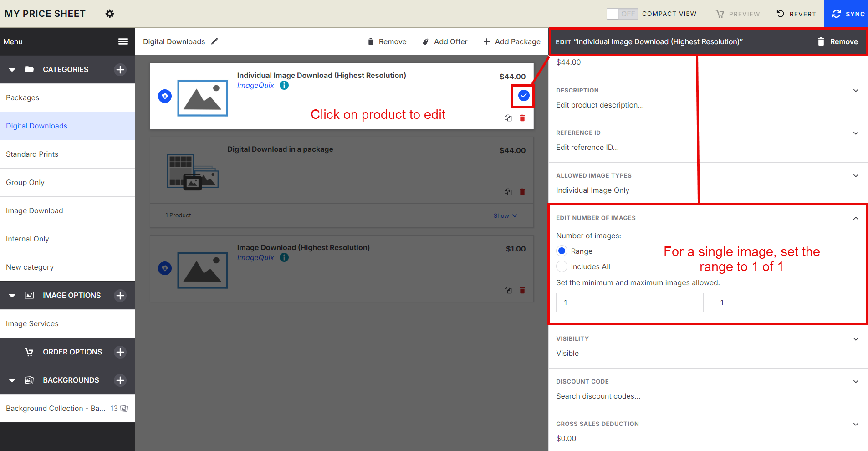868x451 pixels.
Task: Click the Order Options cart icon
Action: tap(29, 352)
